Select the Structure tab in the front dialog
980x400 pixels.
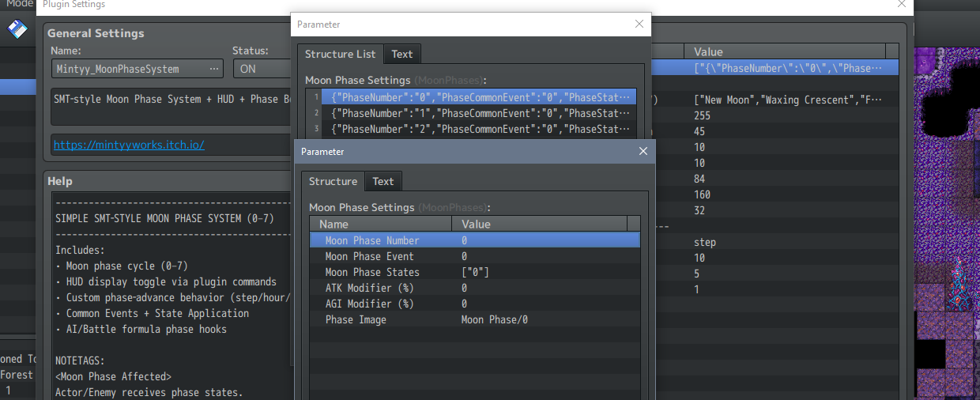pyautogui.click(x=333, y=181)
